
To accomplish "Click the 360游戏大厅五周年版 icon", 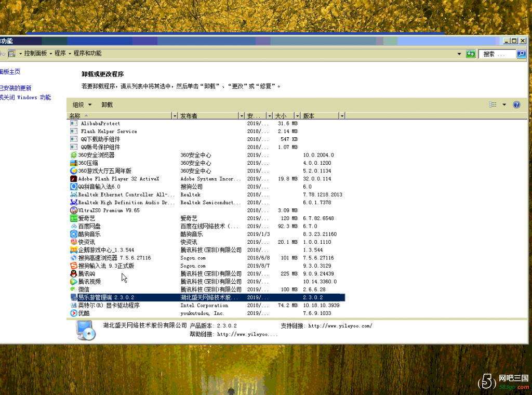I will tap(74, 170).
